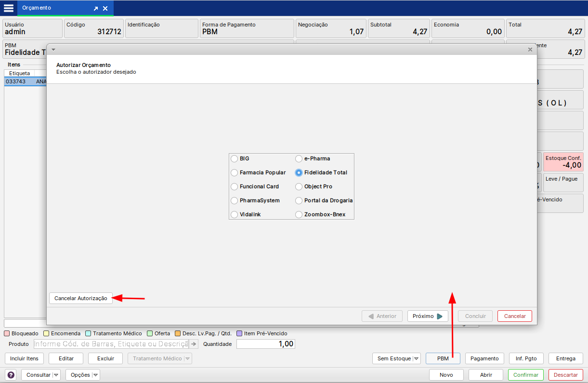
Task: Open the dialog's top-left dropdown arrow
Action: [53, 50]
